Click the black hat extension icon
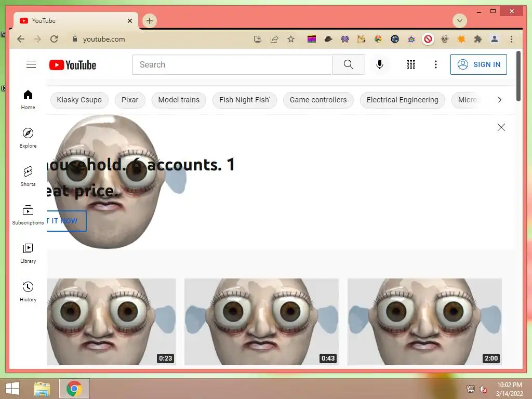Viewport: 532px width, 399px height. pyautogui.click(x=328, y=39)
